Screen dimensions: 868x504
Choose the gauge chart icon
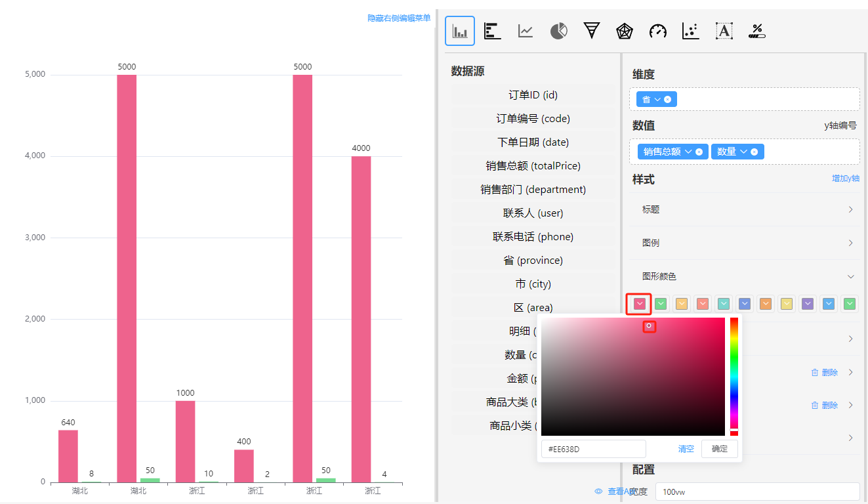click(657, 31)
